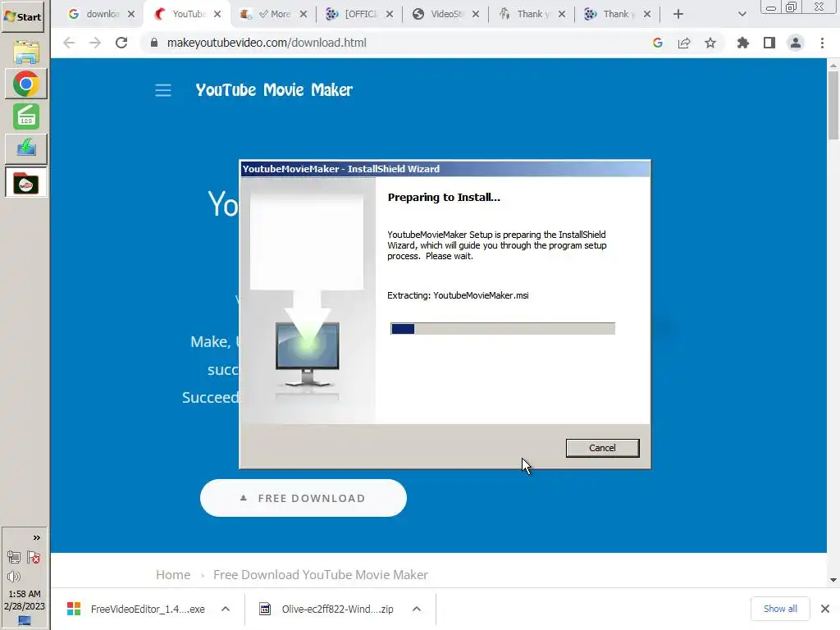This screenshot has width=840, height=630.
Task: Click 'Extracting: YoutubeMovieMaker.msi' text
Action: [x=458, y=295]
